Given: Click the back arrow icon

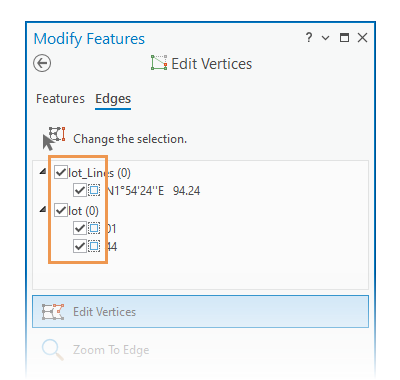Looking at the screenshot, I should 42,63.
